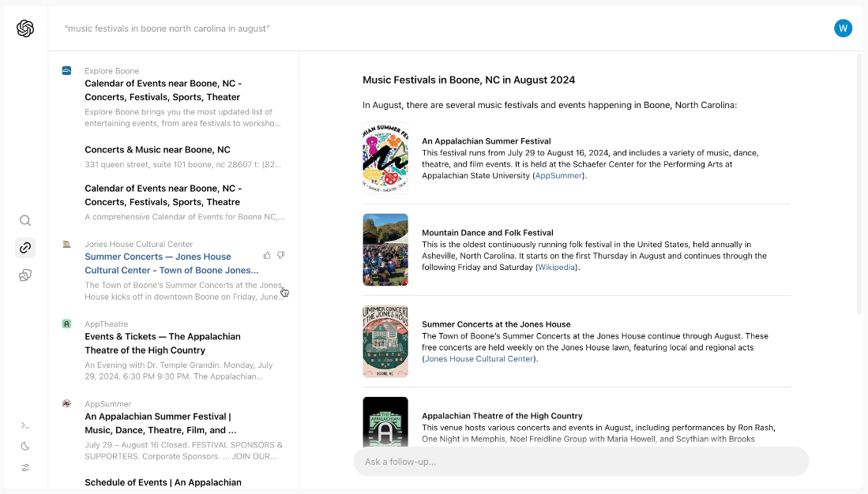This screenshot has width=868, height=494.
Task: Open 'Calendar of Events... Sports, Theater' result
Action: [x=163, y=90]
